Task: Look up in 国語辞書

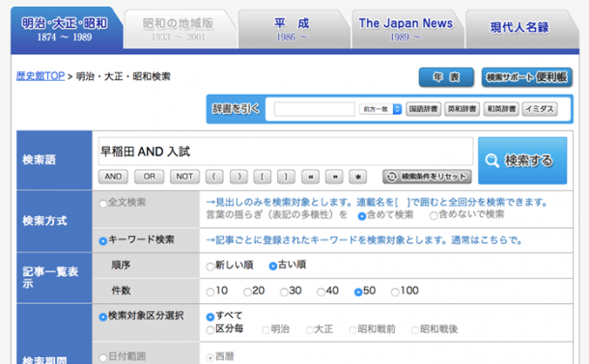Action: click(423, 109)
